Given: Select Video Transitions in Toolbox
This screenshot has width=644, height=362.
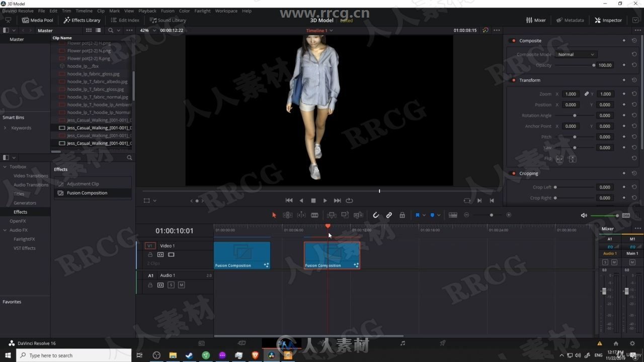Looking at the screenshot, I should point(31,175).
